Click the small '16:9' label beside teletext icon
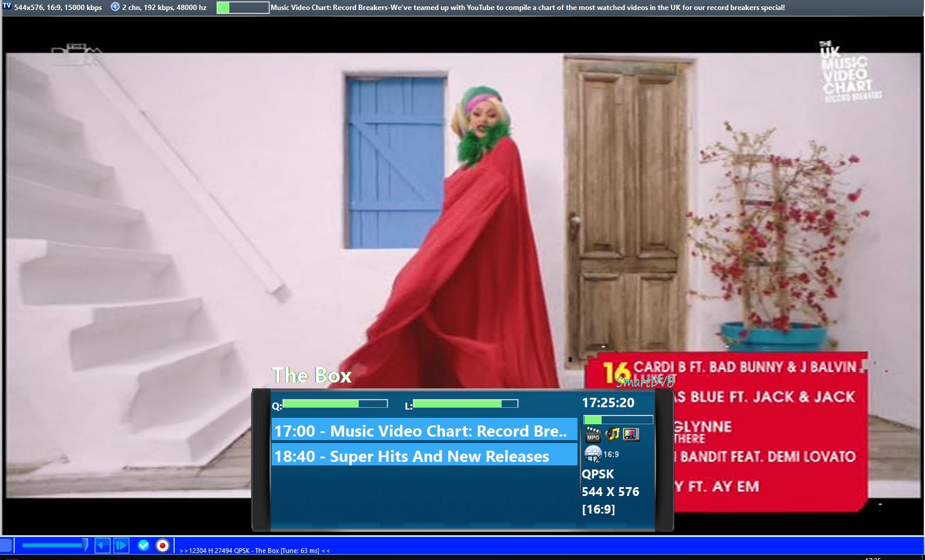925x560 pixels. tap(611, 454)
